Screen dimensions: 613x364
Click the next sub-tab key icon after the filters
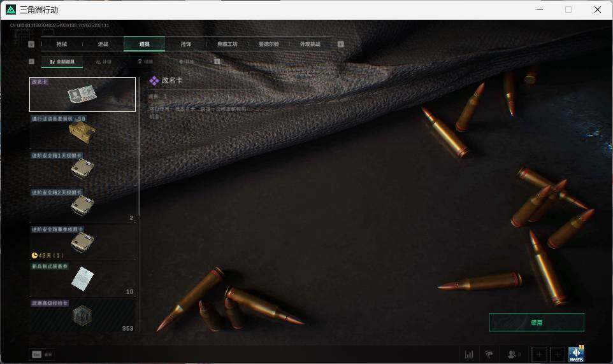[217, 62]
